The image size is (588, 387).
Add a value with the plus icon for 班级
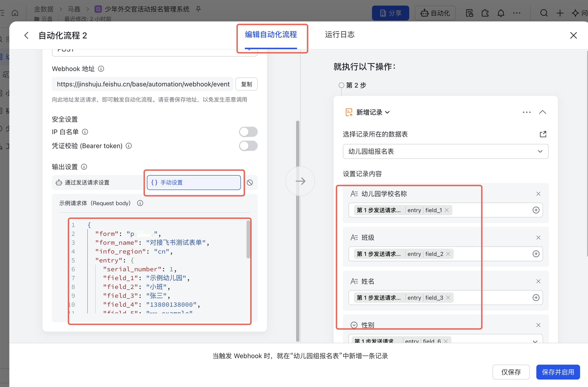[x=536, y=254]
